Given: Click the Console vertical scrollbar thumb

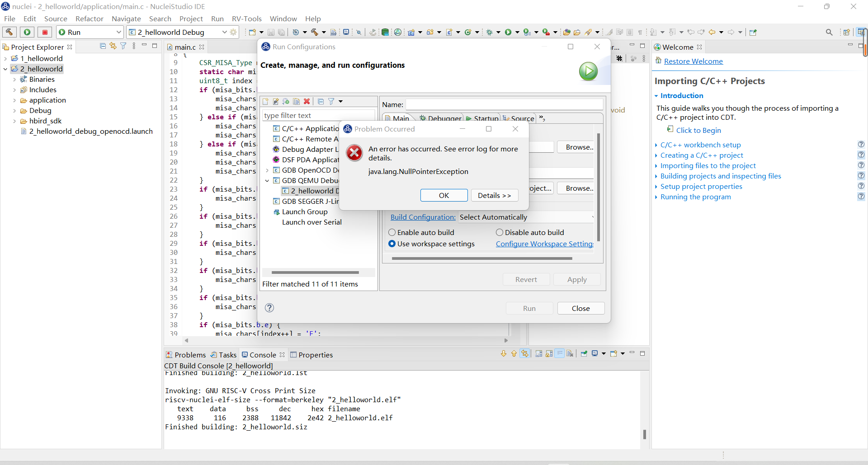Looking at the screenshot, I should [644, 434].
